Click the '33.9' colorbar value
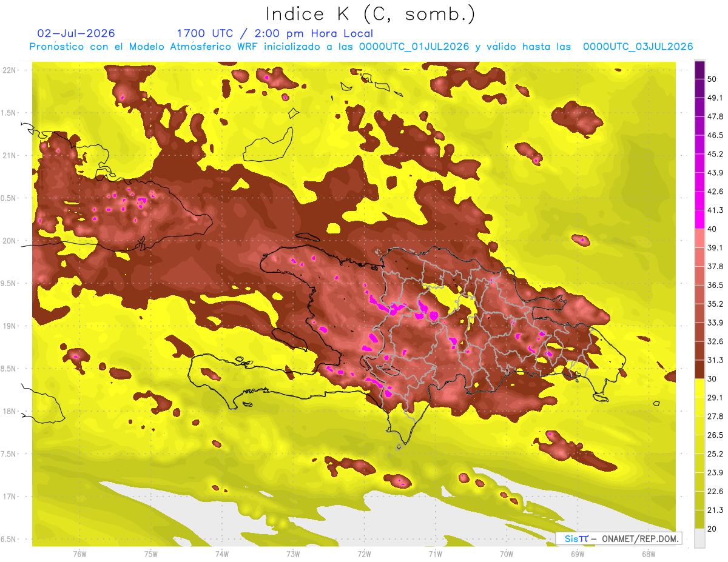 715,323
